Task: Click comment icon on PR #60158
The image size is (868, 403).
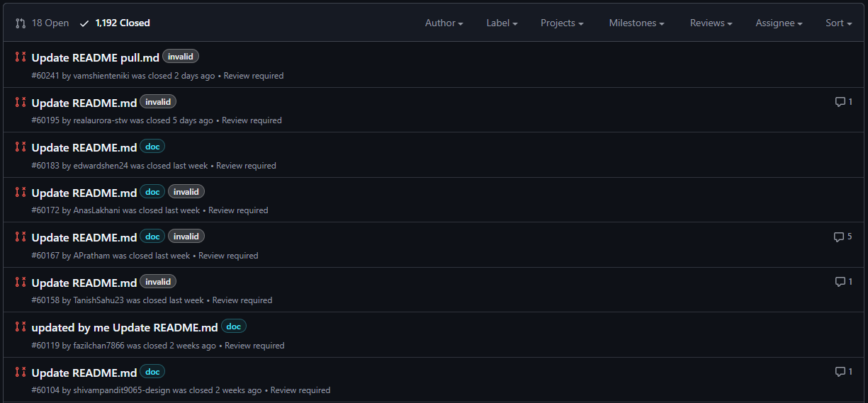Action: (840, 282)
